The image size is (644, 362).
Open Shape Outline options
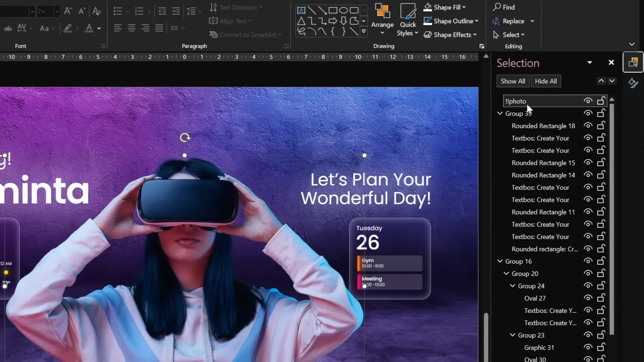click(x=451, y=21)
